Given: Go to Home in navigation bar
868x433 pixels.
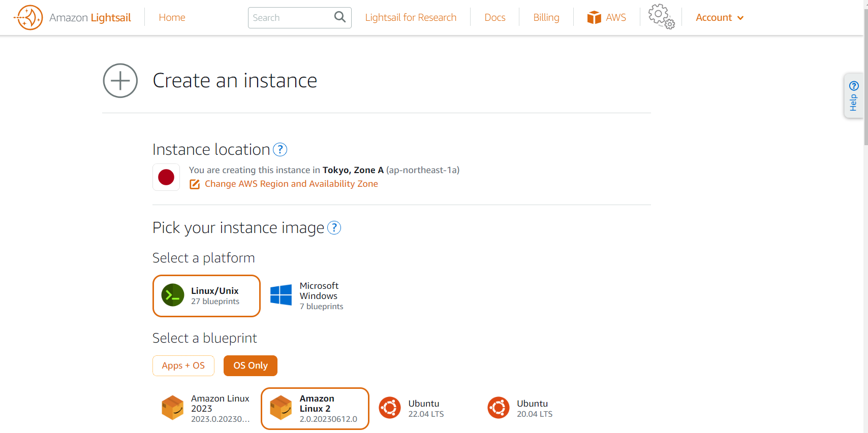Looking at the screenshot, I should click(x=172, y=18).
